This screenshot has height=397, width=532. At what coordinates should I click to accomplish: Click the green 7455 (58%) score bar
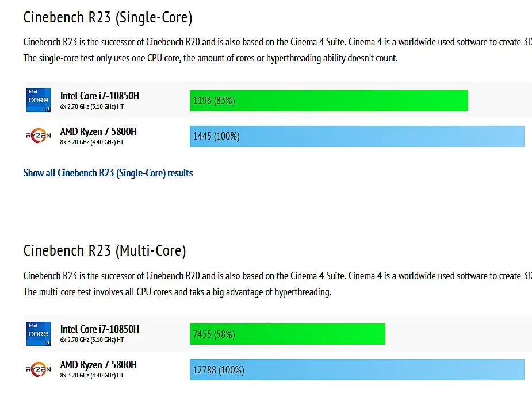(287, 334)
